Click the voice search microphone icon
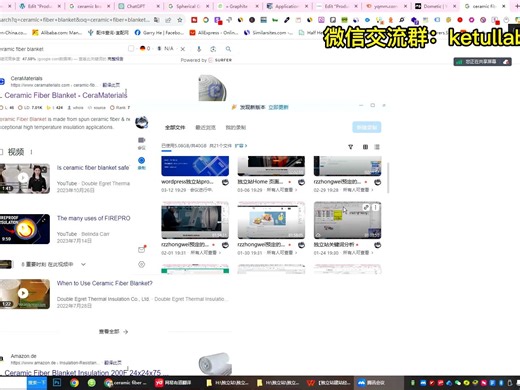Viewport: 520px width, 390px height. [x=199, y=49]
